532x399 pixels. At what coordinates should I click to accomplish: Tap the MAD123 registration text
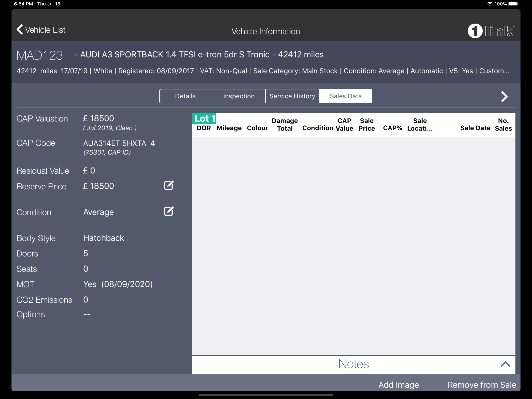(x=40, y=55)
